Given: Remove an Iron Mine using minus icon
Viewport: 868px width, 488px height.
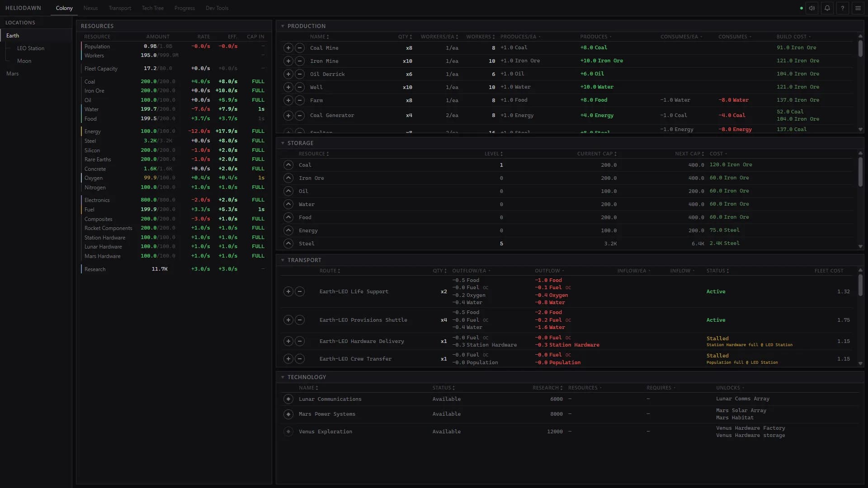Looking at the screenshot, I should (300, 61).
